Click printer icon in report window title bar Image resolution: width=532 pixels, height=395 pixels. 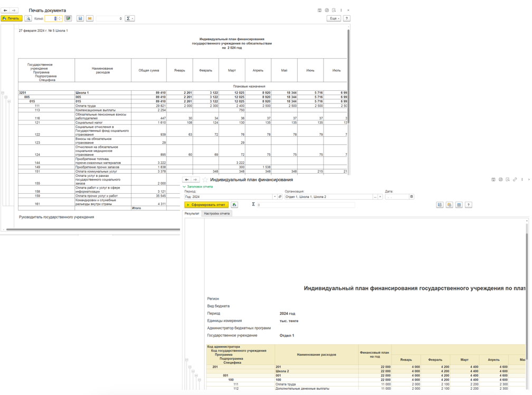coord(500,180)
